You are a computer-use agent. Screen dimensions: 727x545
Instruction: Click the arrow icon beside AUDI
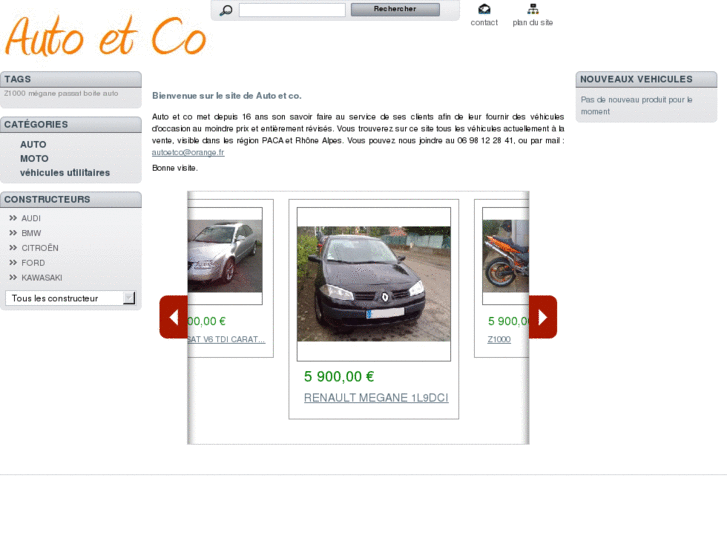tap(13, 218)
